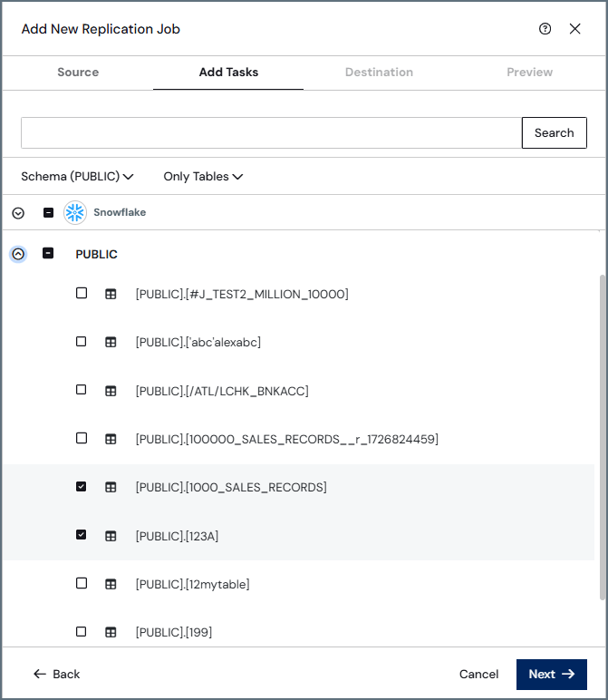The width and height of the screenshot is (608, 700).
Task: Click the Snowflake logo icon
Action: point(75,212)
